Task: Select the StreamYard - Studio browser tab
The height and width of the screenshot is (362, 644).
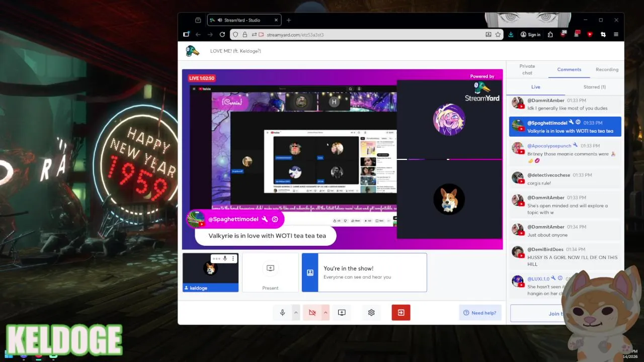Action: pos(245,20)
